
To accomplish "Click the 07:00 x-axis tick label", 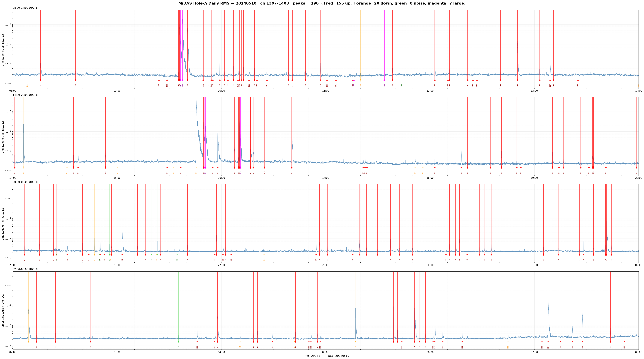I will click(x=534, y=352).
